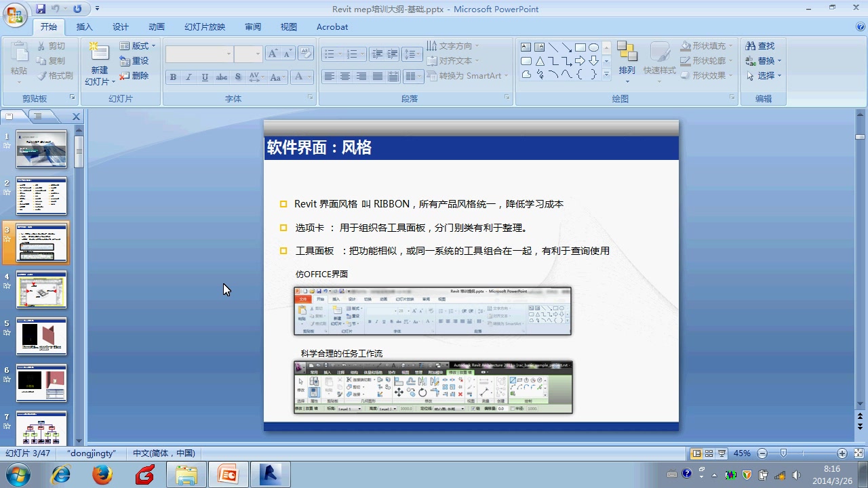Image resolution: width=868 pixels, height=488 pixels.
Task: Switch to the Outline pane tab
Action: click(x=38, y=117)
